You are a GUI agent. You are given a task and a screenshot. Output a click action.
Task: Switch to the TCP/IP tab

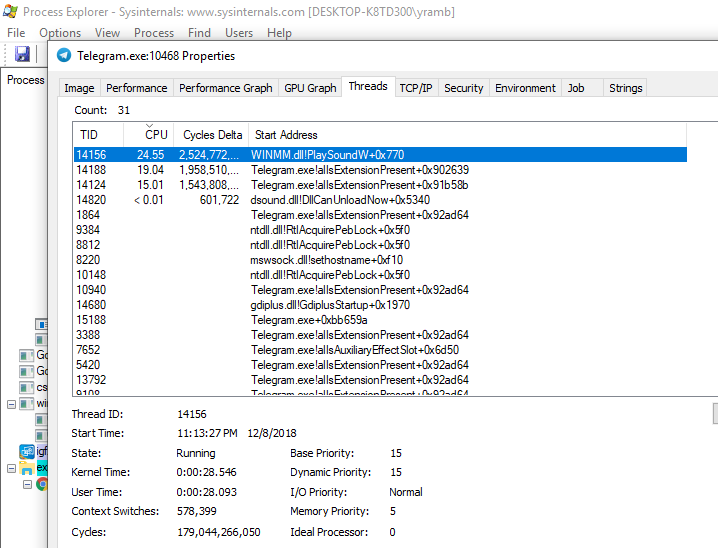(x=416, y=88)
